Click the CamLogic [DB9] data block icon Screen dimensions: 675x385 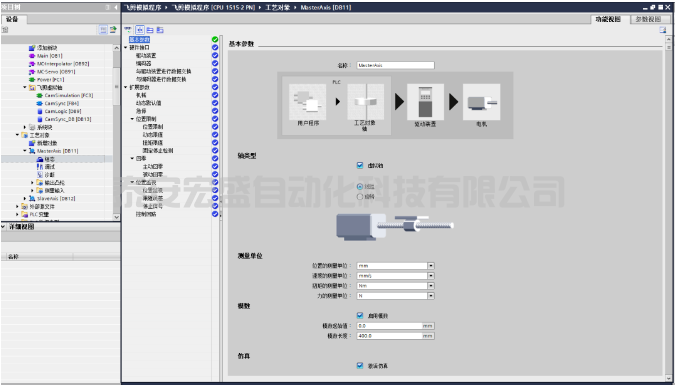[x=40, y=111]
